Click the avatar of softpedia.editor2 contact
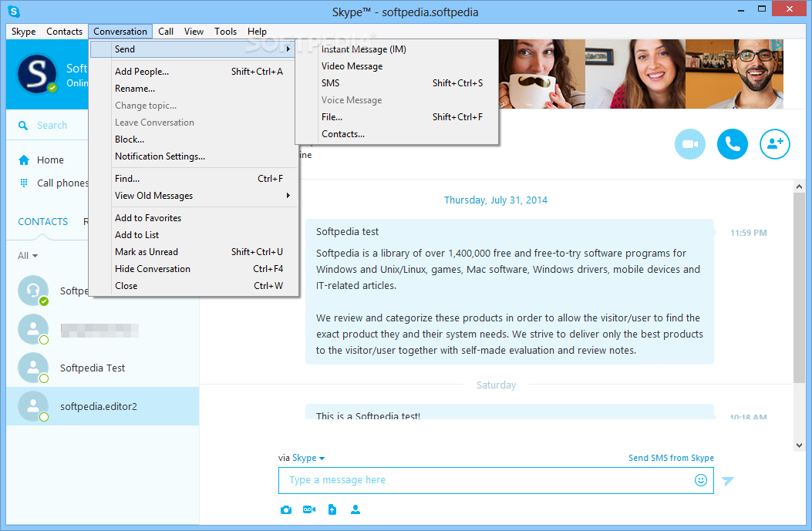This screenshot has height=531, width=812. (33, 406)
